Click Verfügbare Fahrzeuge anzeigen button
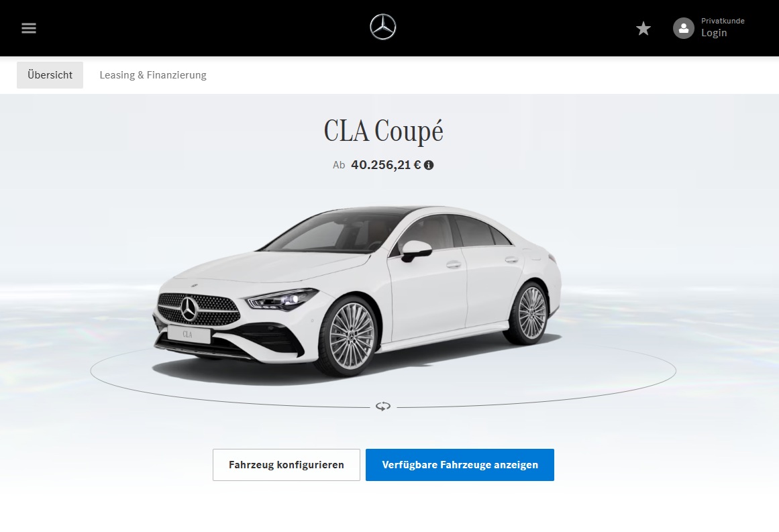The image size is (779, 532). (x=460, y=465)
